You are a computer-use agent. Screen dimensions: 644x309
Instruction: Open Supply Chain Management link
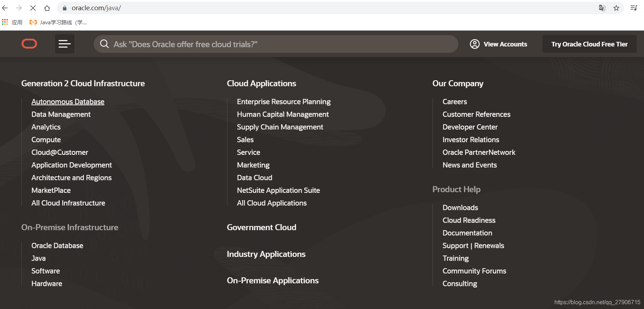pyautogui.click(x=280, y=127)
